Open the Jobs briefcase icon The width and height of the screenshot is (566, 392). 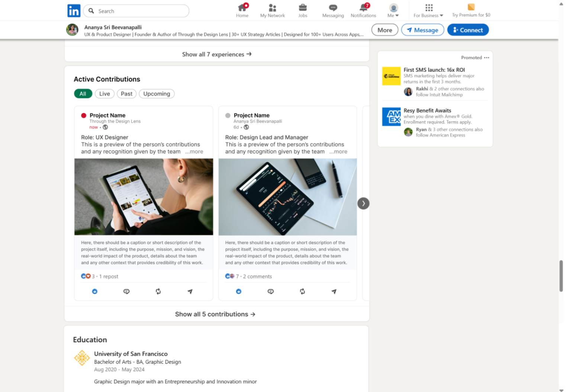pos(303,8)
